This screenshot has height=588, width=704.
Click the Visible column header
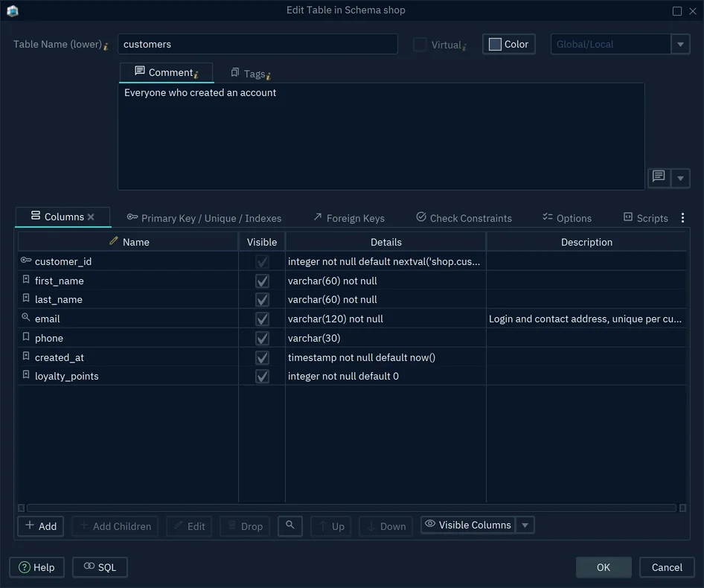[262, 242]
